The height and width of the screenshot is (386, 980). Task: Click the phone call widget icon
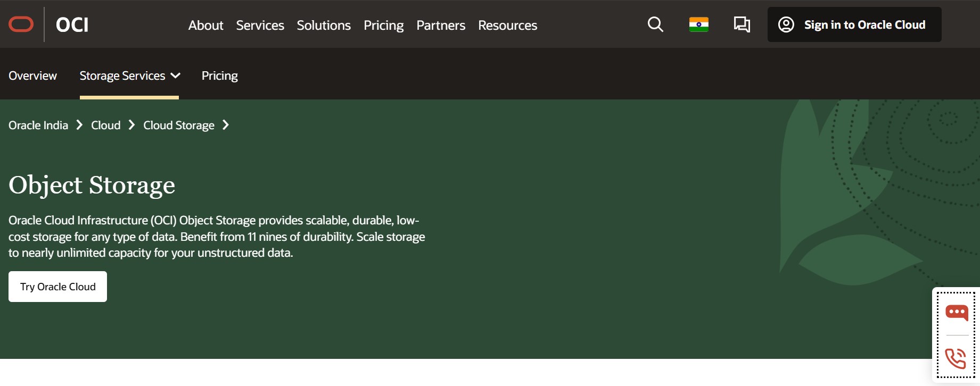point(956,358)
